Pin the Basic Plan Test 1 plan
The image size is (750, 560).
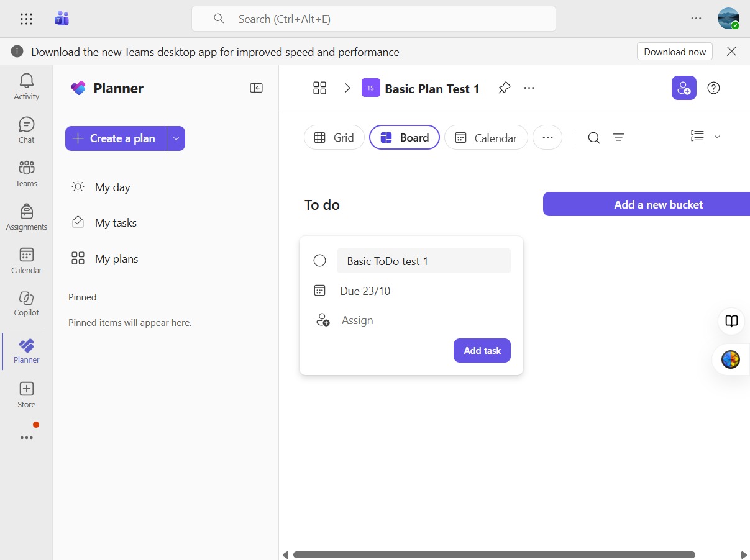pyautogui.click(x=505, y=88)
